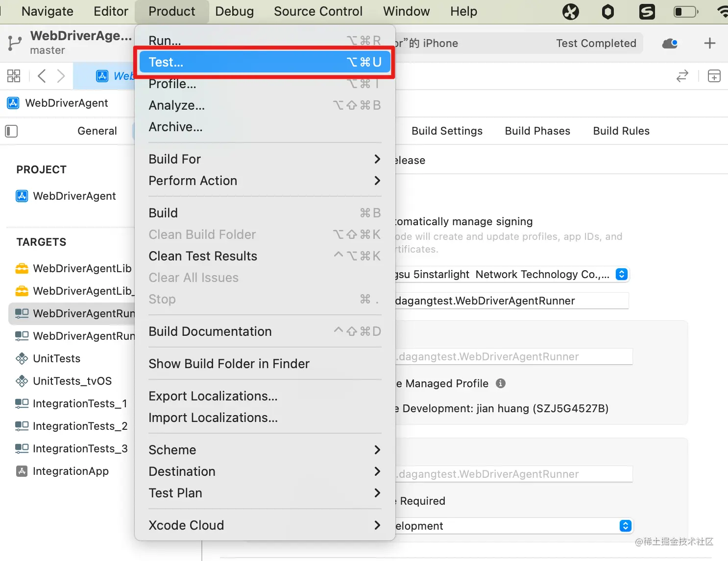The image size is (728, 561).
Task: Open the Debug menu
Action: click(234, 11)
